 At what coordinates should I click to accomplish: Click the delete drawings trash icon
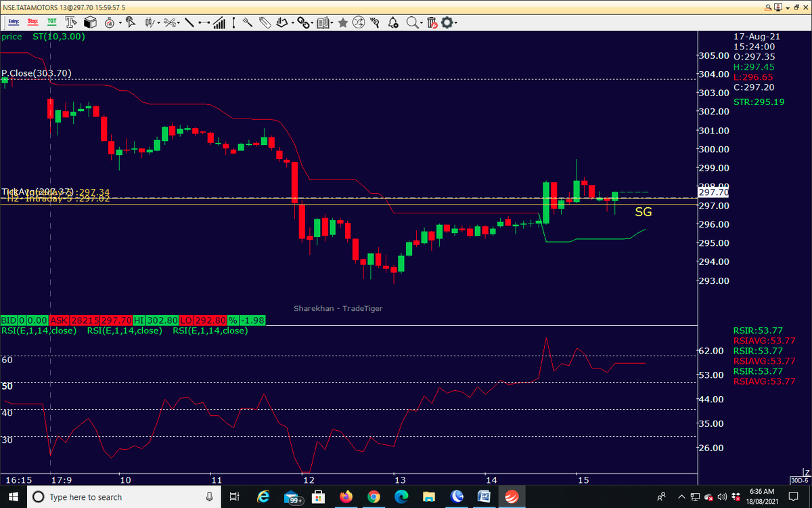coord(432,22)
